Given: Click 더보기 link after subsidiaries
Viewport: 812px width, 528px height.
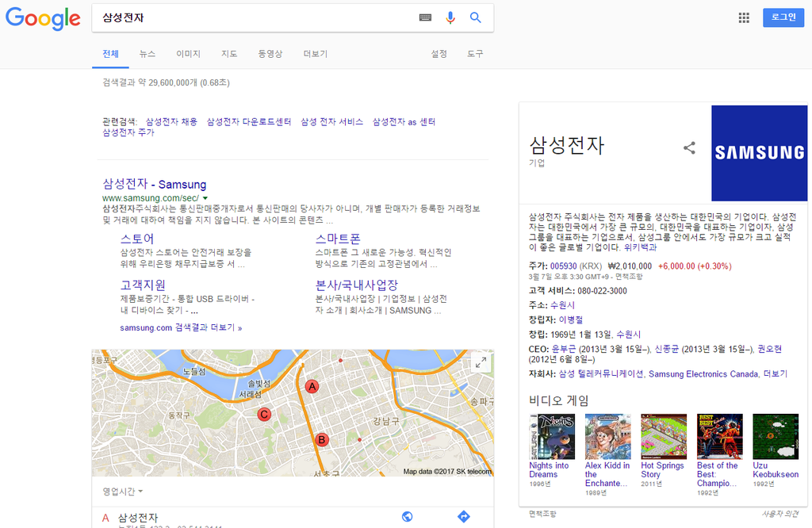Looking at the screenshot, I should point(776,373).
